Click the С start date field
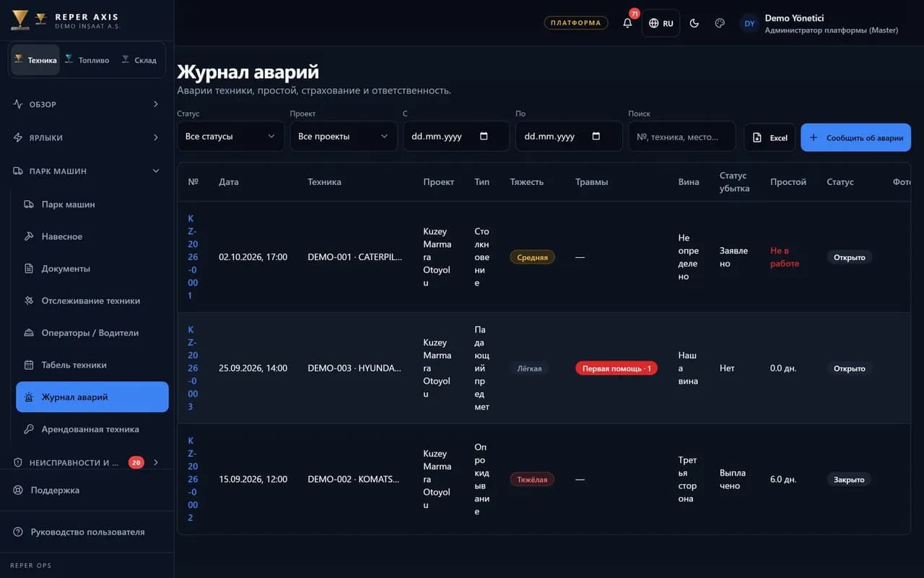Viewport: 924px width, 578px height. tap(456, 136)
